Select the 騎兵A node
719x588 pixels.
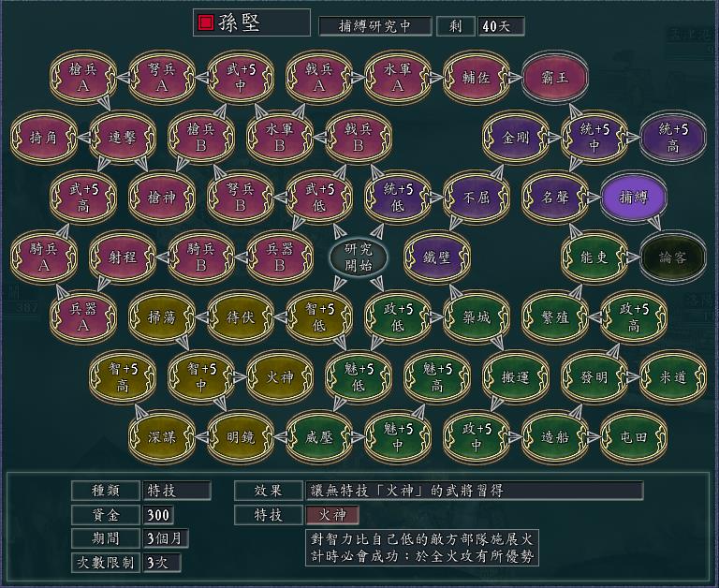44,257
